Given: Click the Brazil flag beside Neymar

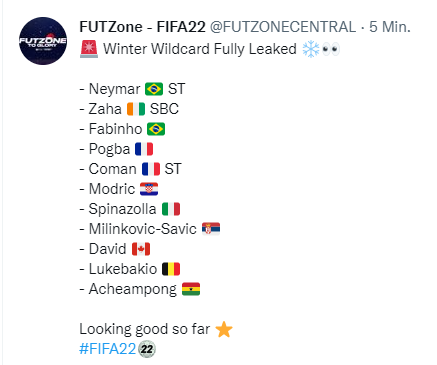Looking at the screenshot, I should [154, 89].
